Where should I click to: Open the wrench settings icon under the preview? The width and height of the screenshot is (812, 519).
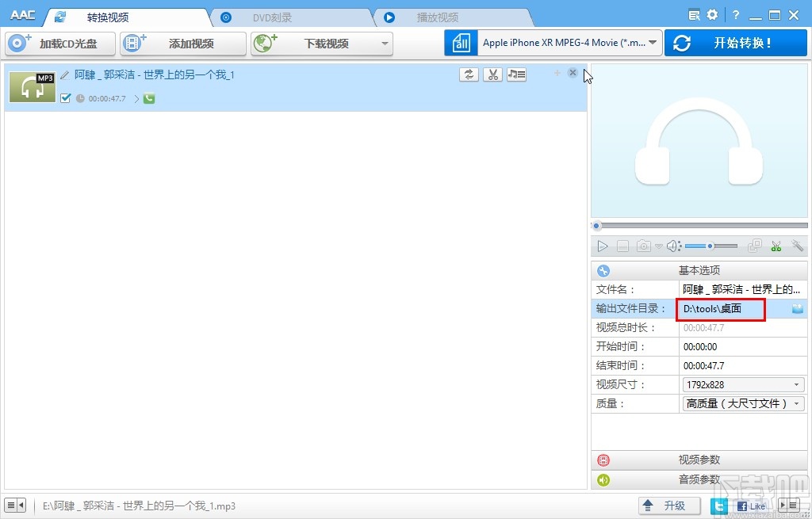pyautogui.click(x=798, y=246)
